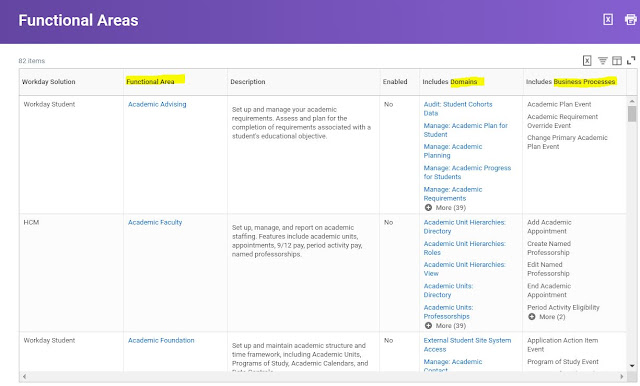Open External Student Site System Access link

click(467, 345)
